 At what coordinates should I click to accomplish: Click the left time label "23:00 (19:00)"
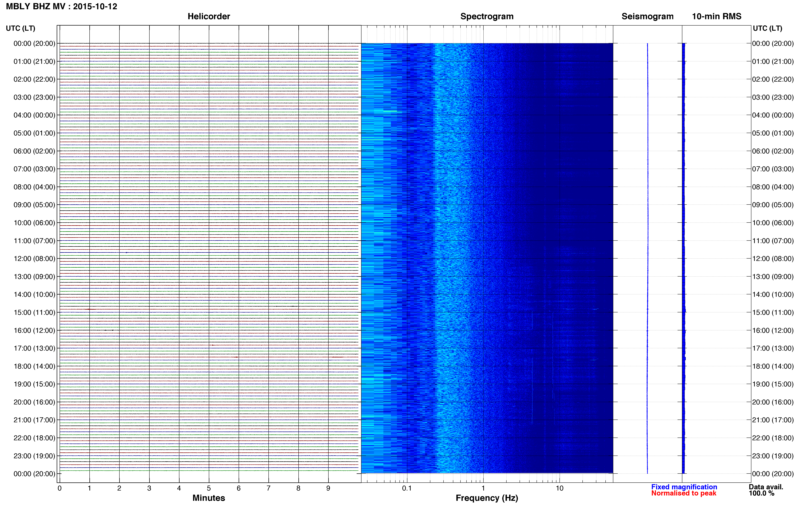point(34,456)
